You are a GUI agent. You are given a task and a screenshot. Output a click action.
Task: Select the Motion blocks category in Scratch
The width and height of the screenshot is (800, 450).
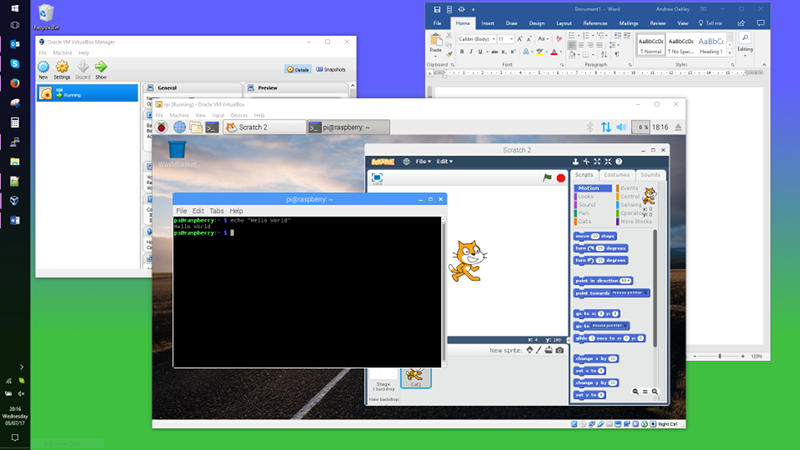(x=588, y=188)
